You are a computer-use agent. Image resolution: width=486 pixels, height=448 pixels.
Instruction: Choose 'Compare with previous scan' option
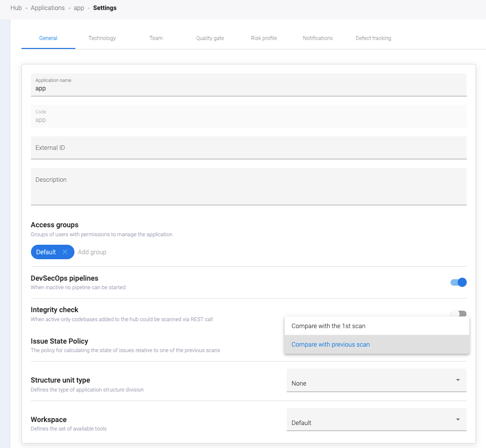click(x=330, y=344)
